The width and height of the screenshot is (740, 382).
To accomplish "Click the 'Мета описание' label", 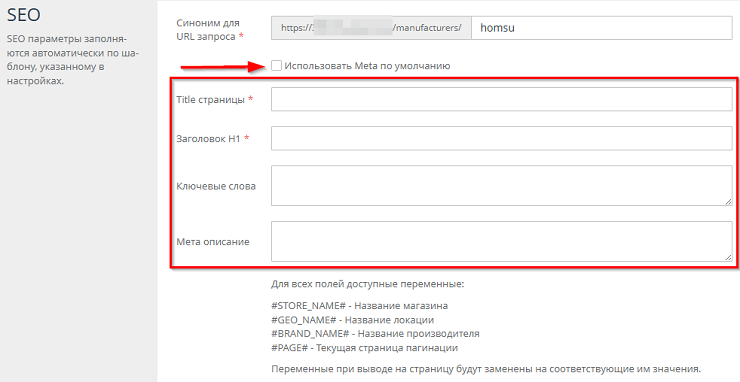I will click(x=212, y=242).
